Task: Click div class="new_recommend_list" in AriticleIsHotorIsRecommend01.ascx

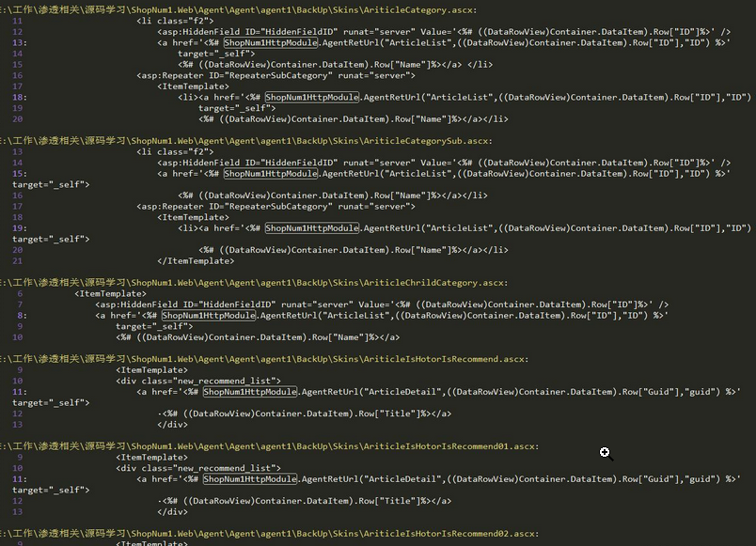Action: click(198, 468)
